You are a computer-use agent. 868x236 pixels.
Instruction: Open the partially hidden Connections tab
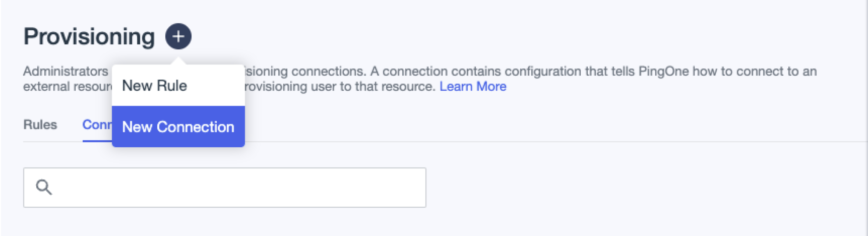97,125
